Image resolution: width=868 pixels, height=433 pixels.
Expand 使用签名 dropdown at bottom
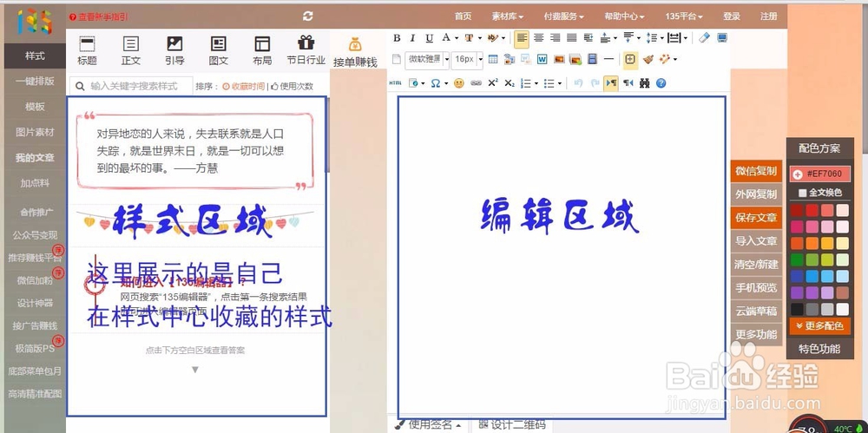tap(429, 424)
